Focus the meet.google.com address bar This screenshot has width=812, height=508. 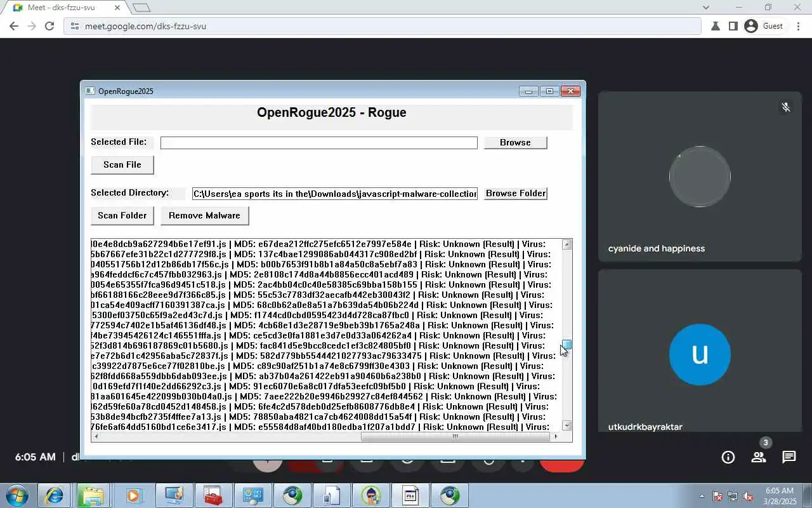(x=382, y=26)
